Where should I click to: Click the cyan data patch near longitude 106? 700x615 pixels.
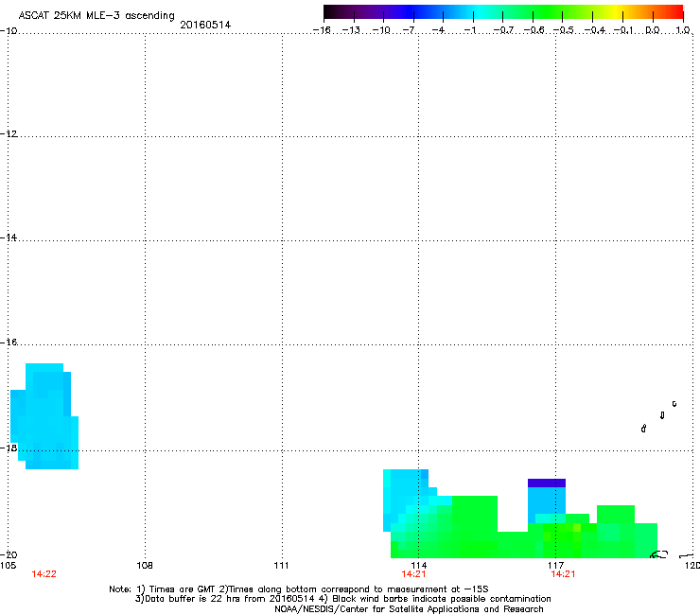point(44,416)
